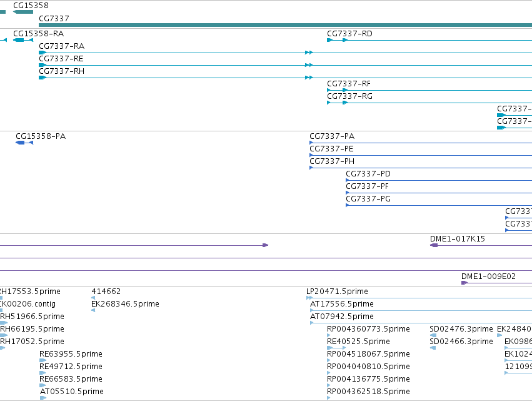The image size is (532, 401).
Task: Click the RH66195.5prime EST label
Action: pyautogui.click(x=33, y=329)
